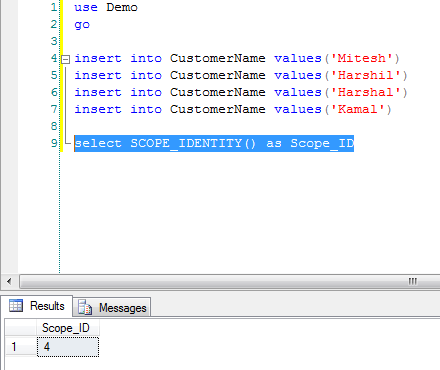
Task: Select the result cell containing 4
Action: [68, 347]
